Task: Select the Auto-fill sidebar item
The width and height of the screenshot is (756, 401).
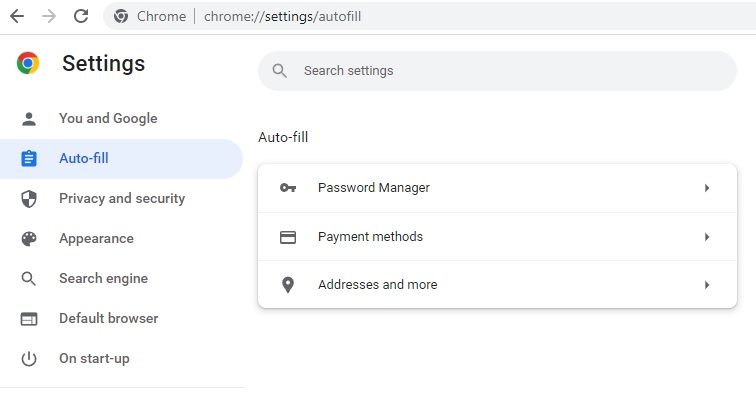Action: 84,158
